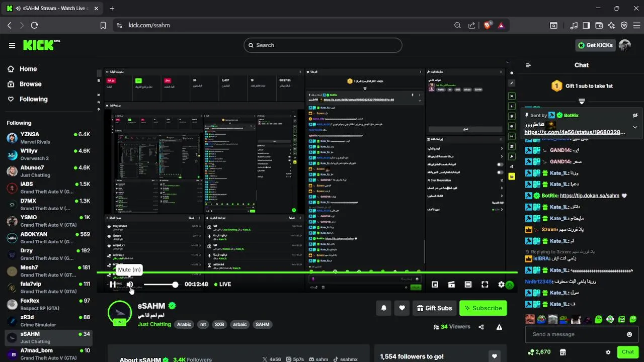
Task: Go to Home in sidebar
Action: 28,69
